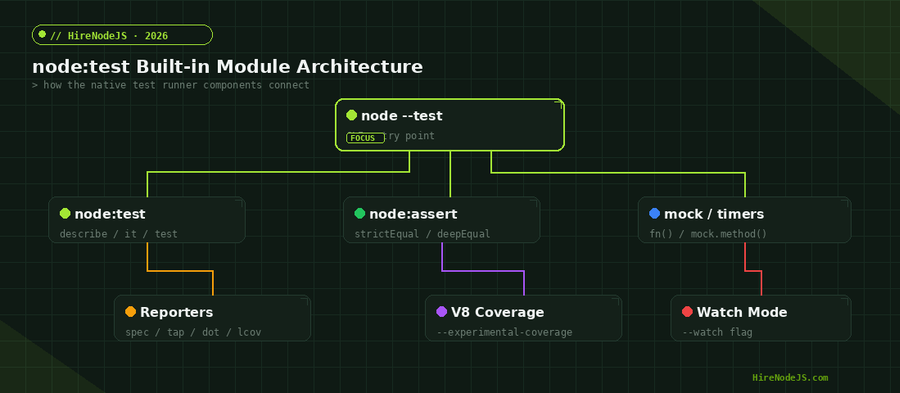This screenshot has height=393, width=900.
Task: Click the FOCUS tag in node --test box
Action: click(x=365, y=138)
